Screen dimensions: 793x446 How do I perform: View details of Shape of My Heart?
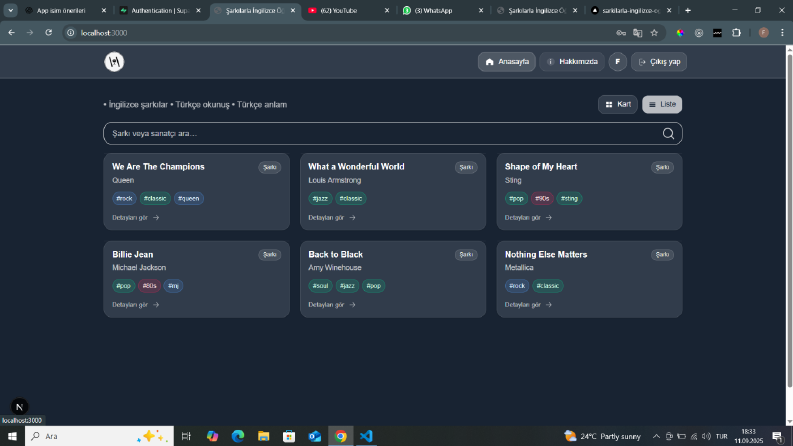(x=528, y=217)
